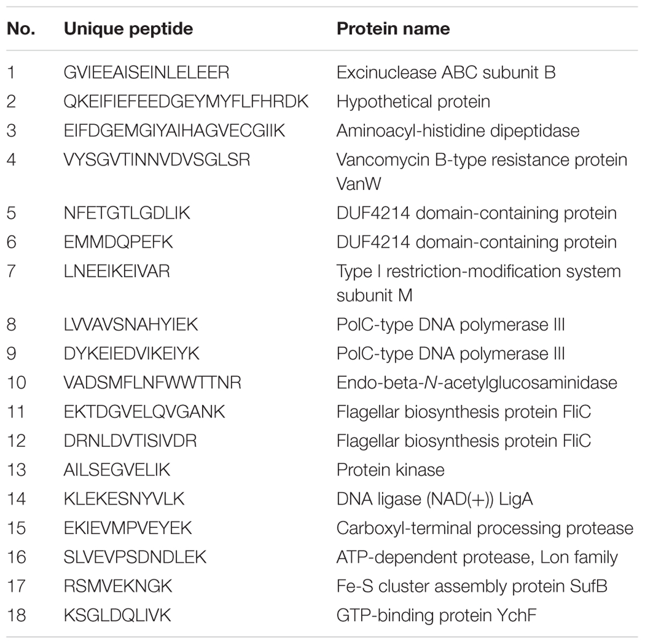
Task: Click "Fe-S cluster assembly protein SufB"
Action: pos(471,586)
